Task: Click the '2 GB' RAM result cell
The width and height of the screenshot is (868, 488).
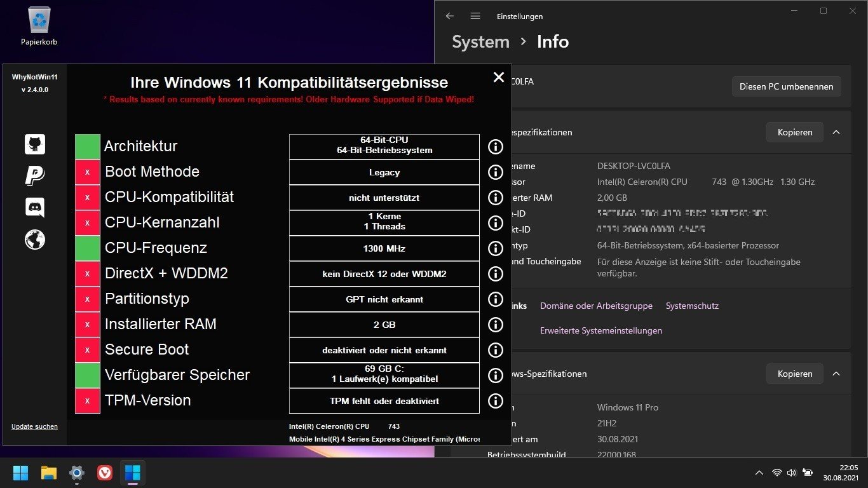Action: pos(384,325)
